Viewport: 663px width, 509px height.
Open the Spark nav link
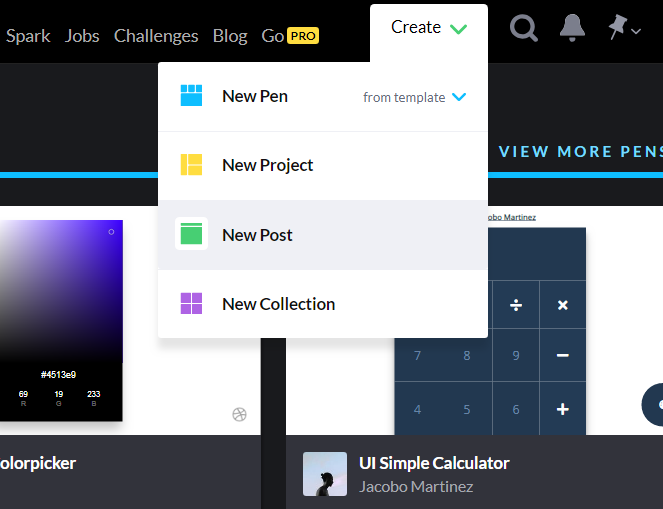[x=28, y=36]
